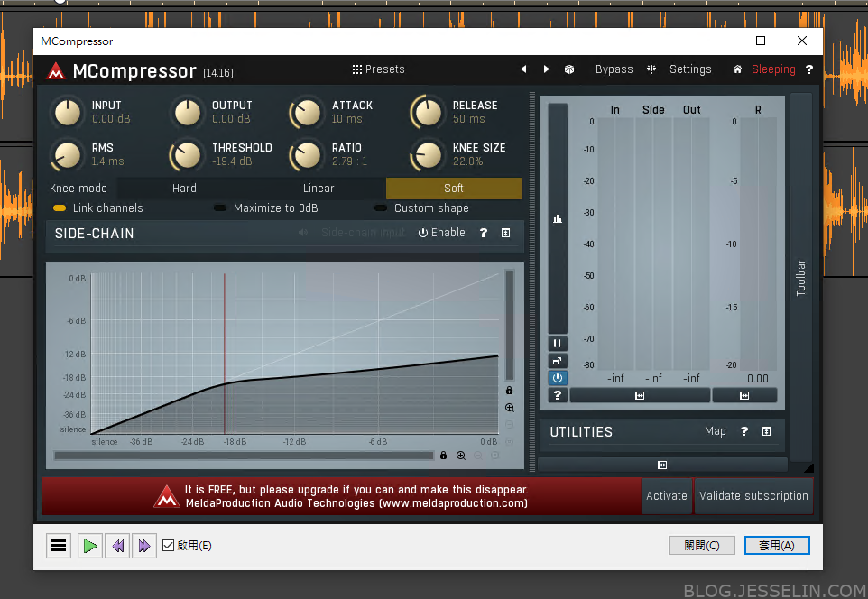
Task: Click 套用(A) apply button
Action: pyautogui.click(x=777, y=545)
